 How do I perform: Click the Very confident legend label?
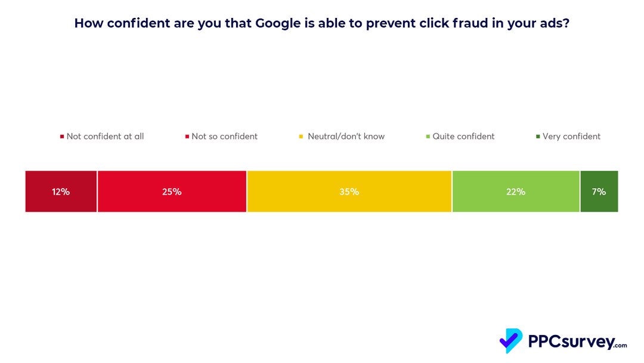[572, 137]
